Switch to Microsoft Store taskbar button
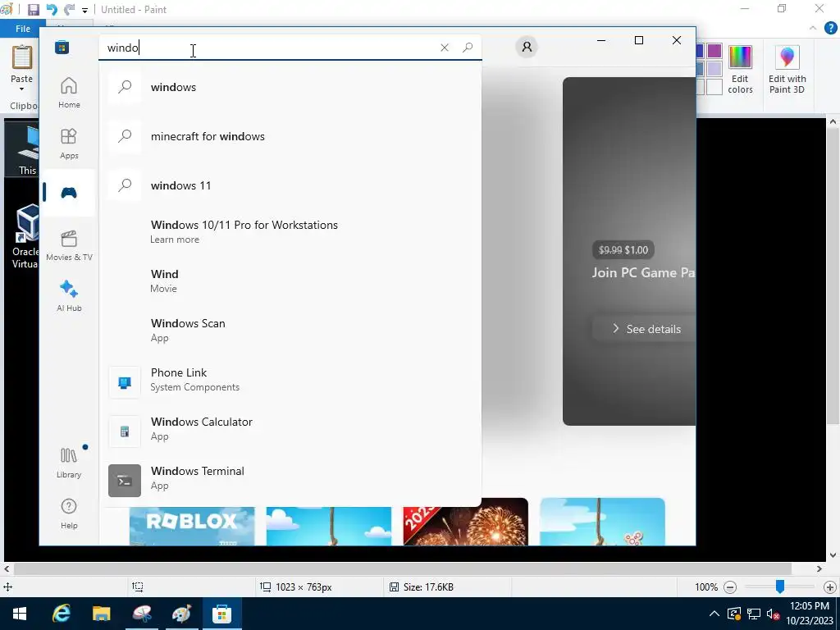 point(221,614)
